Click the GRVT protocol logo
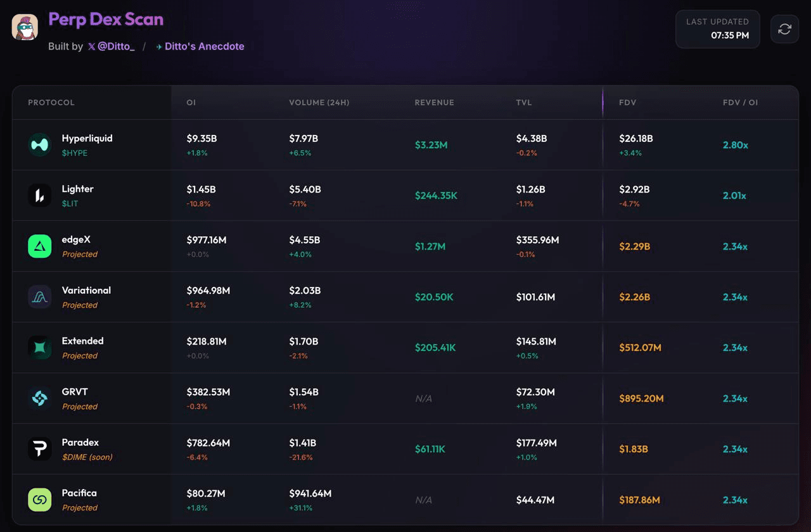 pyautogui.click(x=39, y=398)
